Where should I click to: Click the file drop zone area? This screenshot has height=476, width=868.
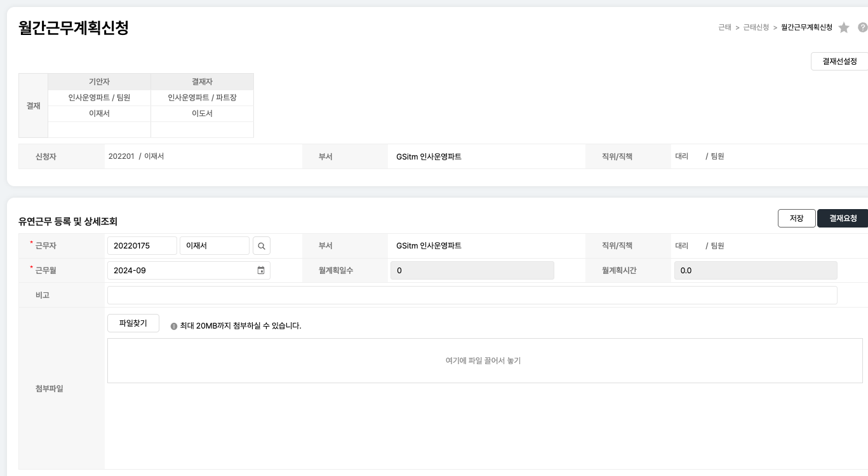tap(484, 360)
